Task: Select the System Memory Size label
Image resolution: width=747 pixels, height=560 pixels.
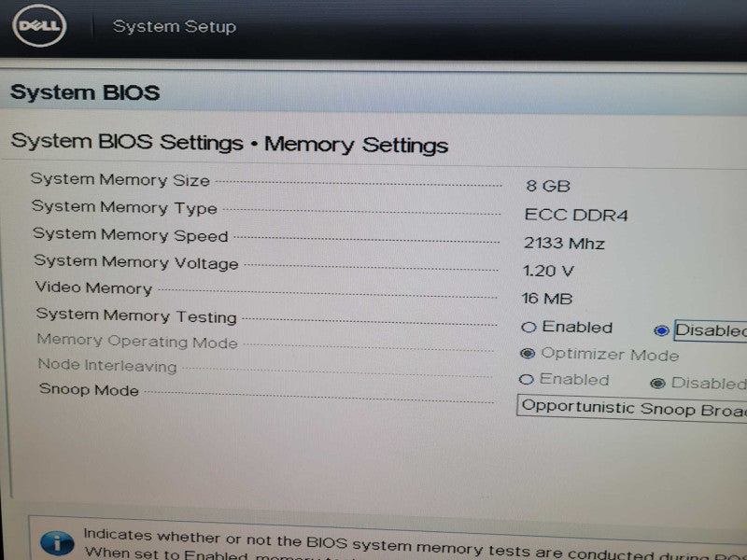Action: pyautogui.click(x=120, y=179)
